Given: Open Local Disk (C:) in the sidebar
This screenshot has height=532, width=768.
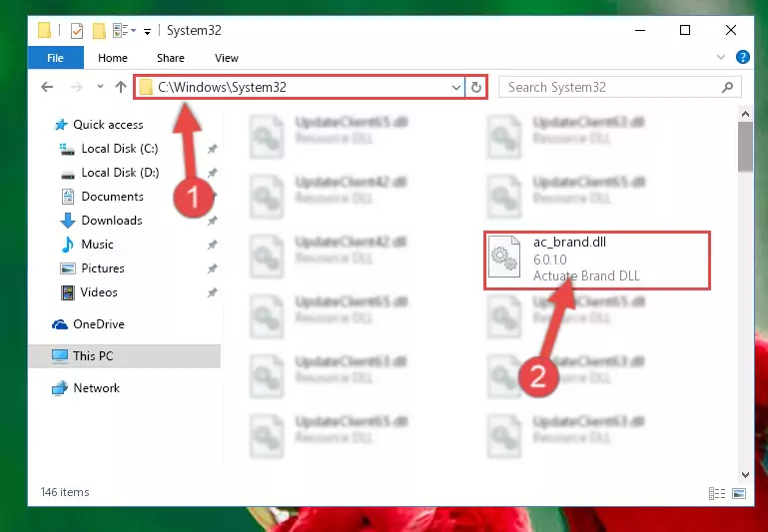Looking at the screenshot, I should pos(120,149).
